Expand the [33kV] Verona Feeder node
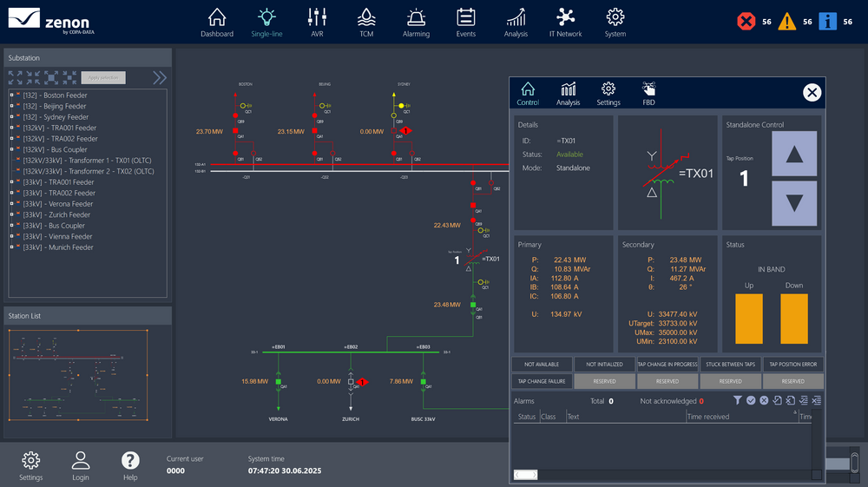868x487 pixels. (x=11, y=204)
